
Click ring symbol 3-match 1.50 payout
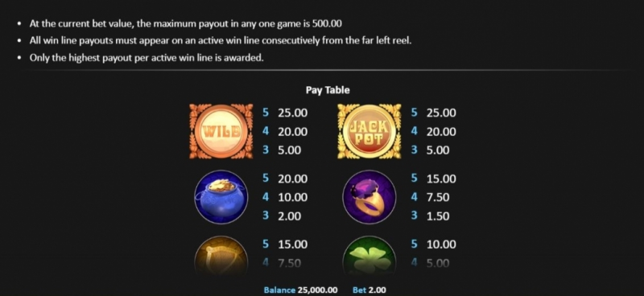point(430,216)
